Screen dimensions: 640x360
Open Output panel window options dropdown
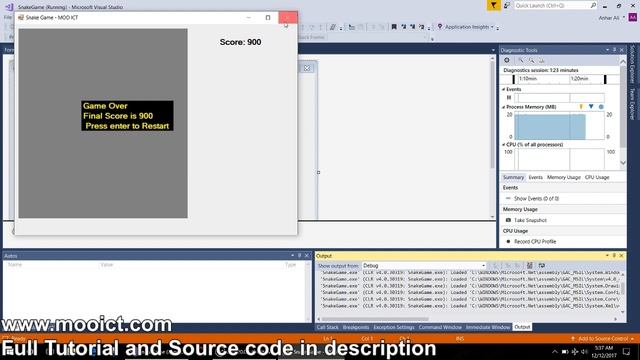[x=607, y=256]
